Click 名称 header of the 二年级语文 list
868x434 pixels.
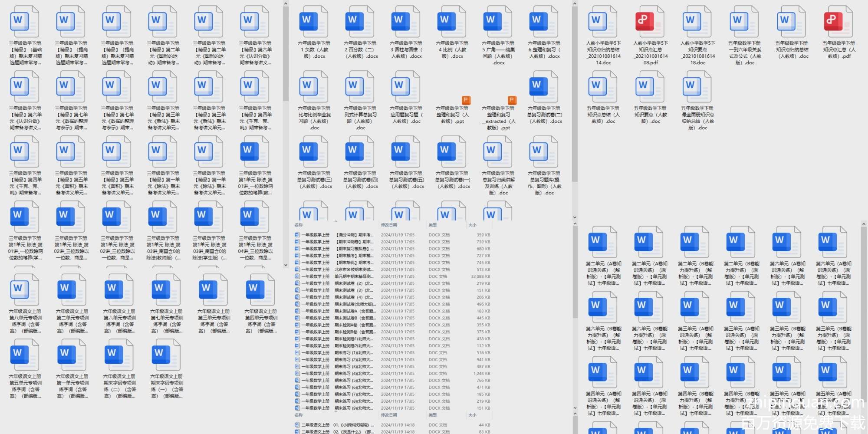coord(299,415)
